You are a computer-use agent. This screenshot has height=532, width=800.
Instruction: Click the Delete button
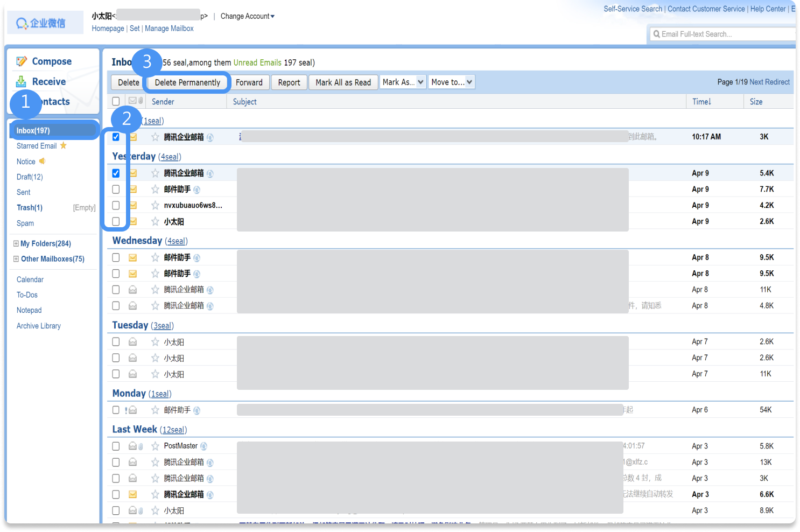(x=129, y=82)
